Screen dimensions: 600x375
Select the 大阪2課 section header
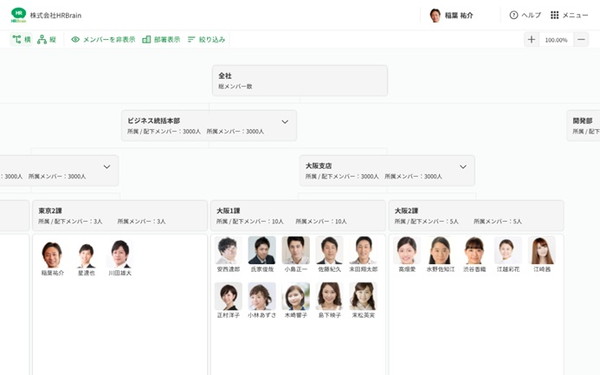click(476, 215)
